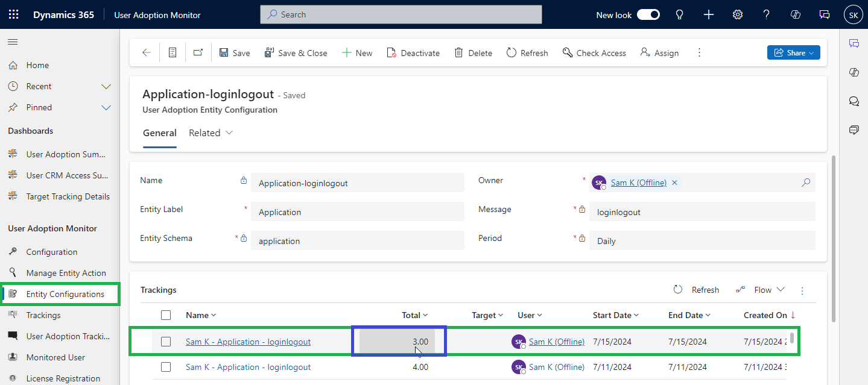Expand the Recent section in sidebar
The image size is (868, 385).
[x=106, y=86]
